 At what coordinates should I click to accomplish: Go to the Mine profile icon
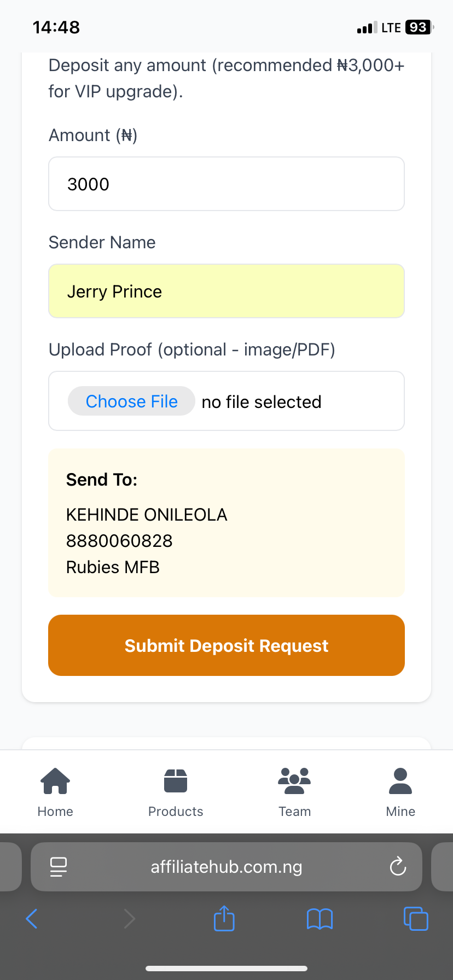pyautogui.click(x=400, y=781)
